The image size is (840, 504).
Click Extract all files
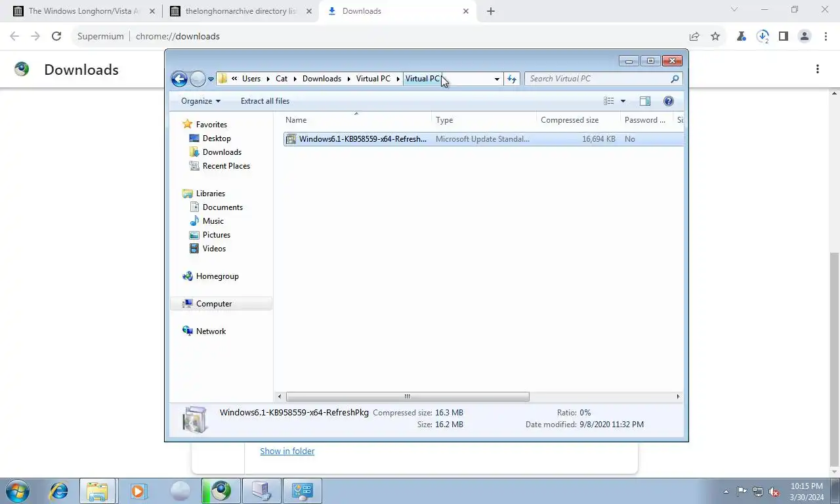pyautogui.click(x=265, y=101)
